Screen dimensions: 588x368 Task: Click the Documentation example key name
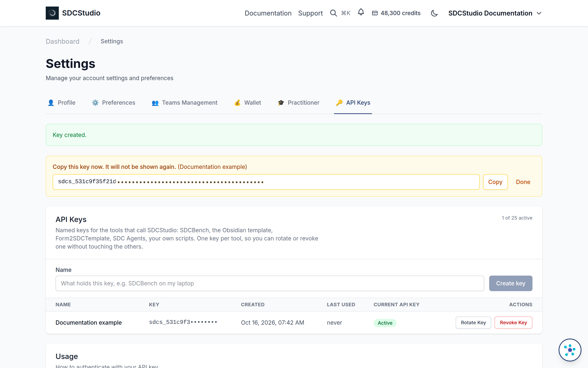point(88,322)
